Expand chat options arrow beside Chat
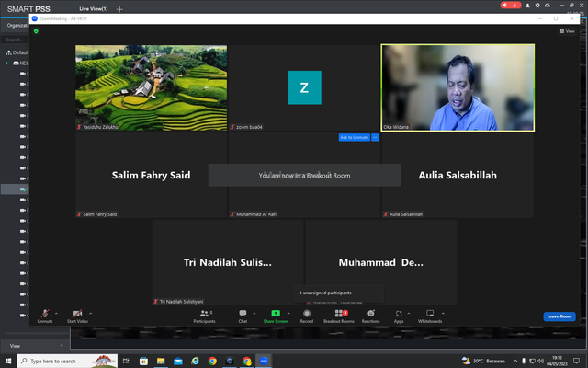The height and width of the screenshot is (368, 588). pos(254,313)
